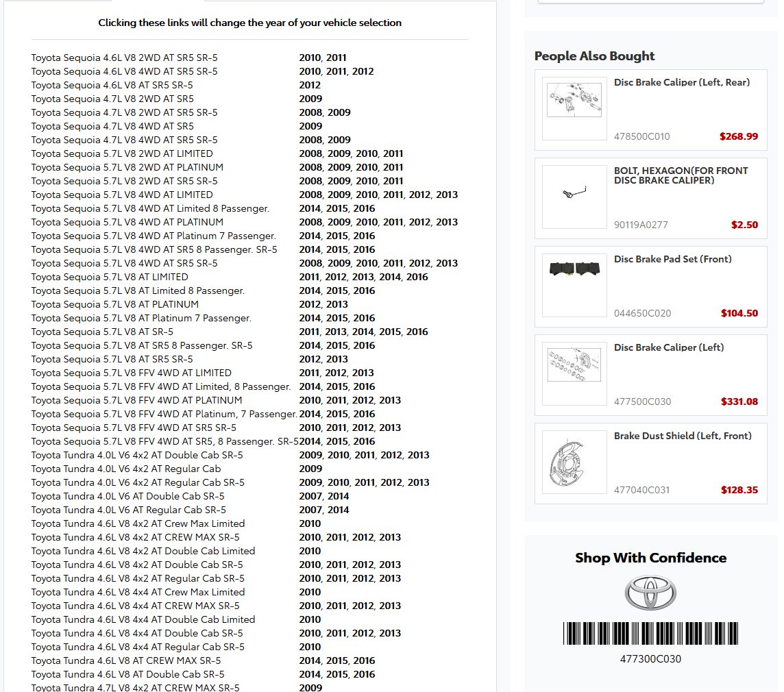Select year 2009 for Tundra 4.7L 4x2 CREW MAX SR-5
784x692 pixels.
[x=310, y=687]
